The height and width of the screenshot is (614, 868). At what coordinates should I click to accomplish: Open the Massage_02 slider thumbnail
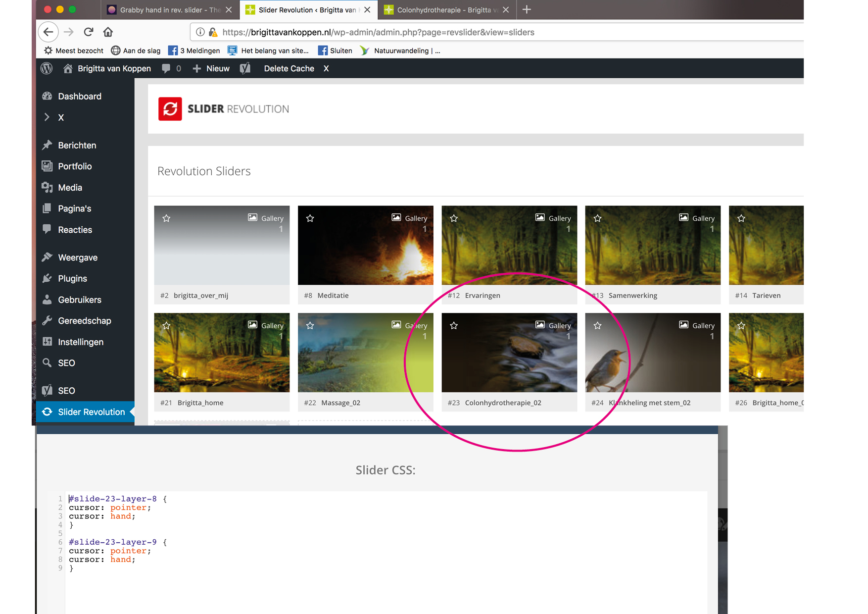point(366,353)
